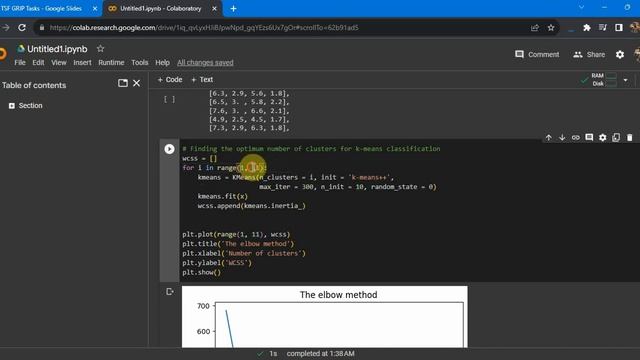This screenshot has height=360, width=640.
Task: Click the browser address bar URL
Action: click(x=204, y=28)
